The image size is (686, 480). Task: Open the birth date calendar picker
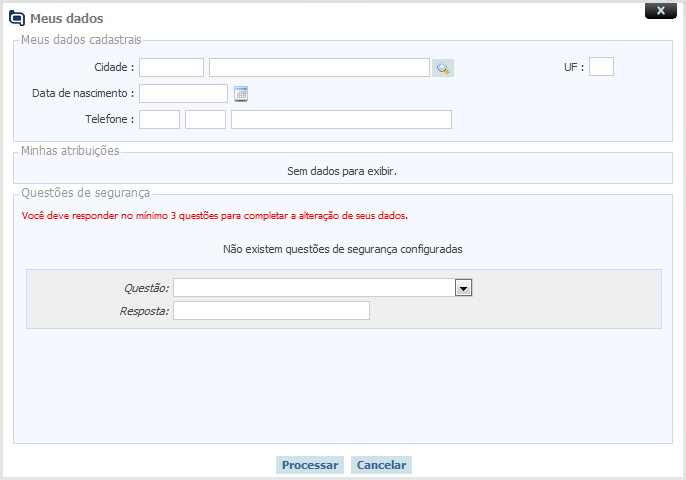point(241,94)
